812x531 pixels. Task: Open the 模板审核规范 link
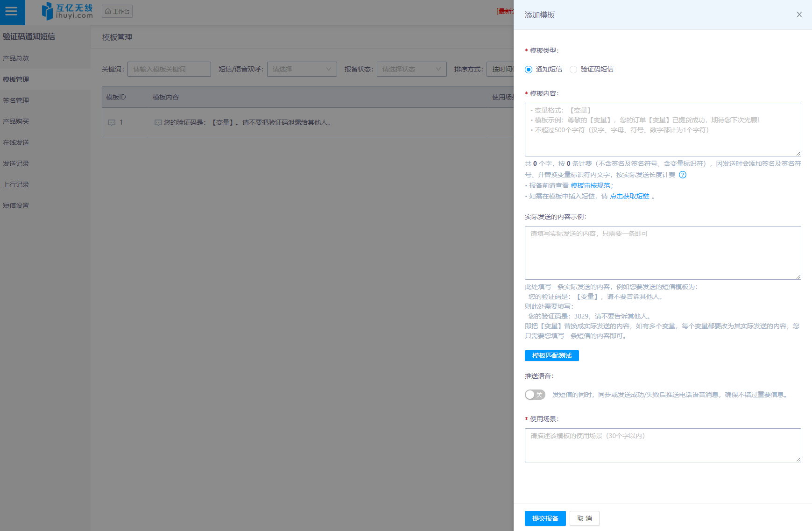click(590, 185)
